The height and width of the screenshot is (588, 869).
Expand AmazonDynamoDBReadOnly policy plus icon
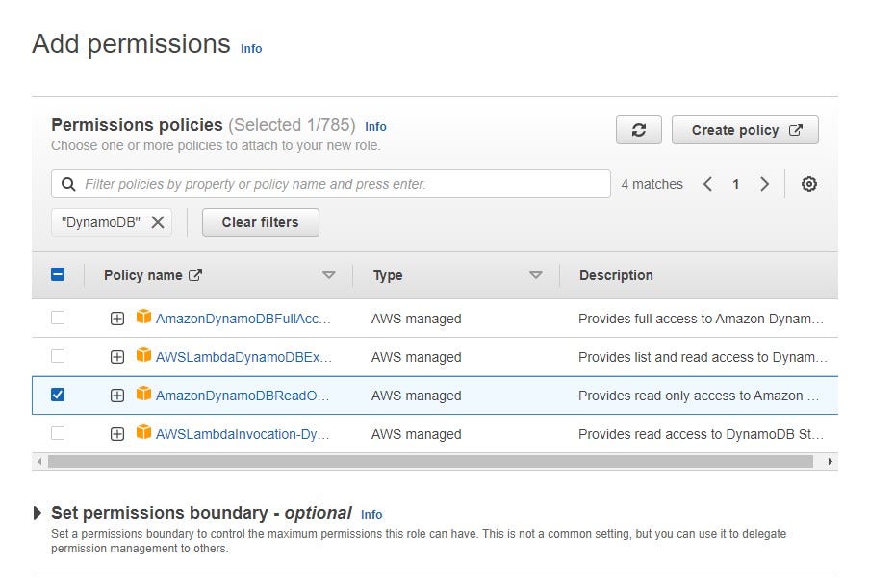117,396
